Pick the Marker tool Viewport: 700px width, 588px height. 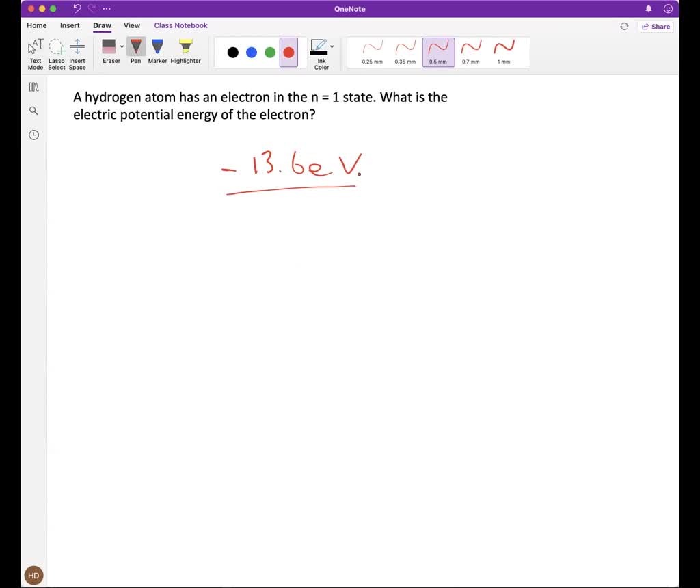click(x=157, y=52)
